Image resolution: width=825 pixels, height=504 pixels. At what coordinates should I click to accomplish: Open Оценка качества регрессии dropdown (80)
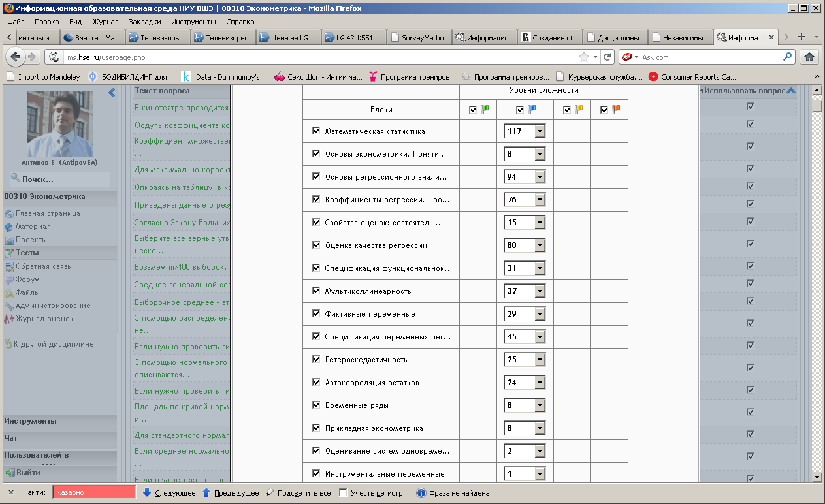click(525, 245)
